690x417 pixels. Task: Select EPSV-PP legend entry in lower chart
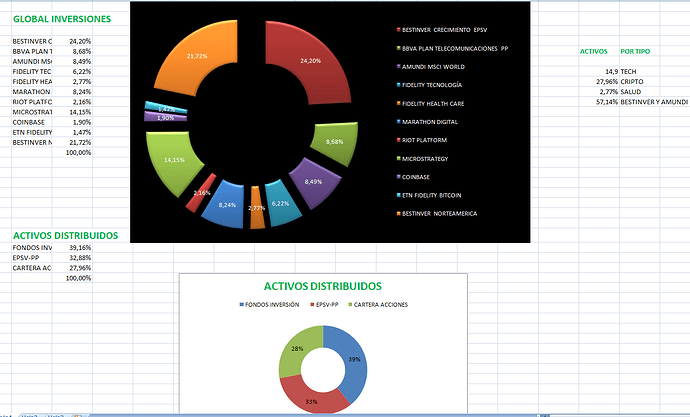pyautogui.click(x=324, y=304)
